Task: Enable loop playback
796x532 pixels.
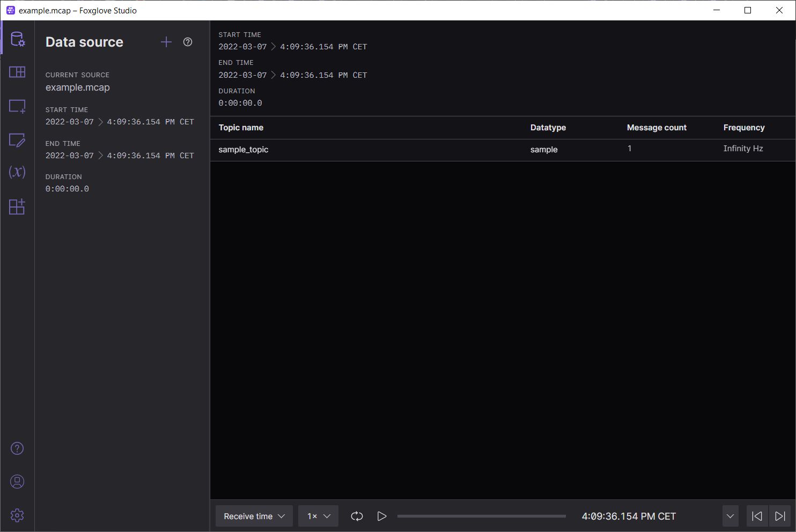Action: pyautogui.click(x=357, y=516)
